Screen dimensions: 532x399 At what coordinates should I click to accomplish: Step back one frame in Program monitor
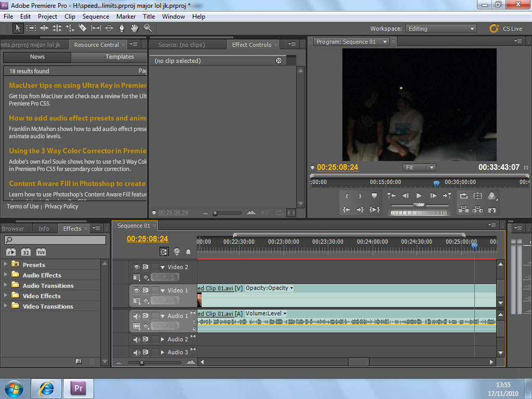[x=405, y=196]
